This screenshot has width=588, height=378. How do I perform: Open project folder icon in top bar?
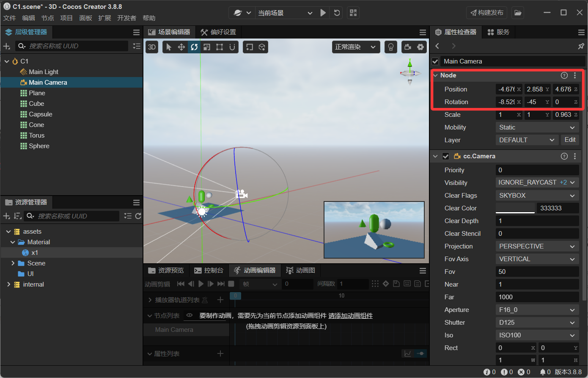pyautogui.click(x=518, y=13)
